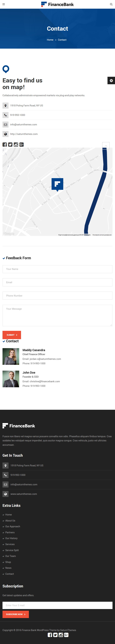Click the scroll-to-top chevron button
Image resolution: width=115 pixels, height=644 pixels.
click(106, 146)
